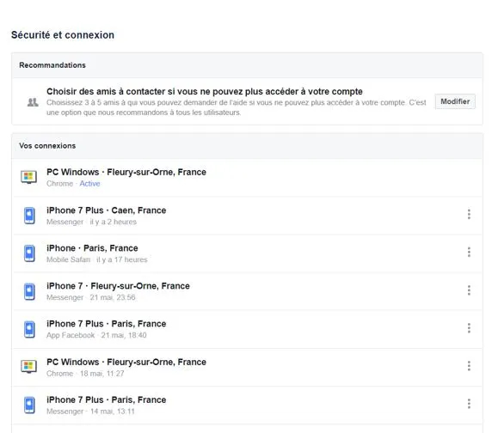504x433 pixels.
Task: Click phone icon of iPhone 7 Plus Caen session
Action: coord(29,216)
